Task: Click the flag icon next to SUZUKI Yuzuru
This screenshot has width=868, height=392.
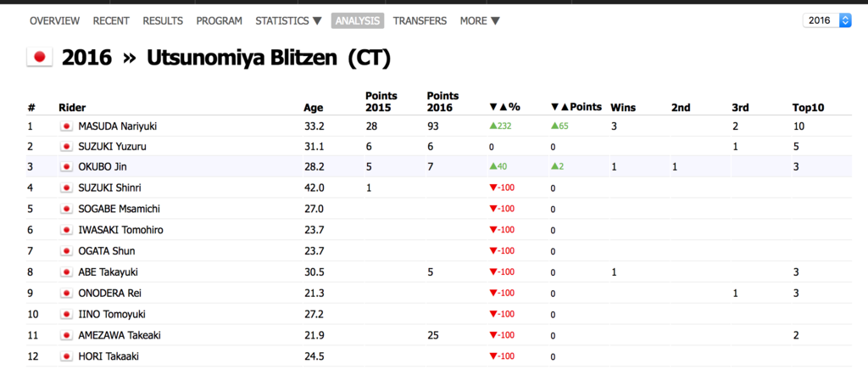Action: [x=66, y=147]
